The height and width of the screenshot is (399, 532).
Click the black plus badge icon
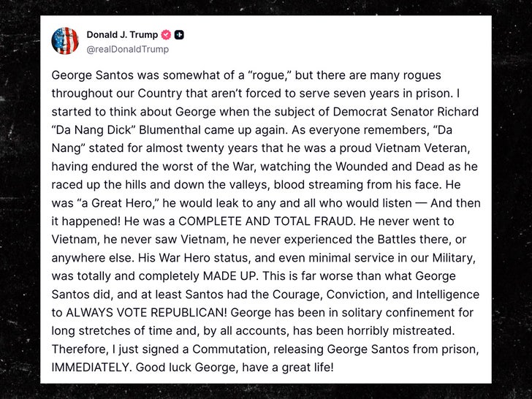[180, 35]
